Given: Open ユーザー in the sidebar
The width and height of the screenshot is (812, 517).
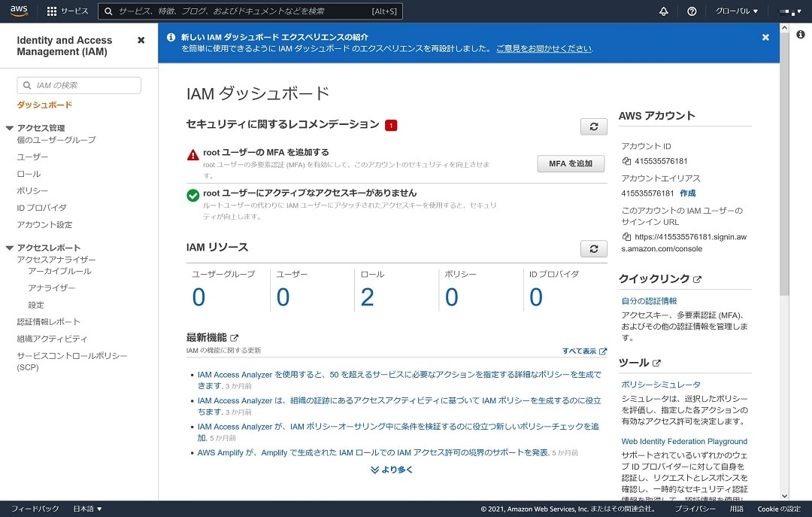Looking at the screenshot, I should 32,157.
